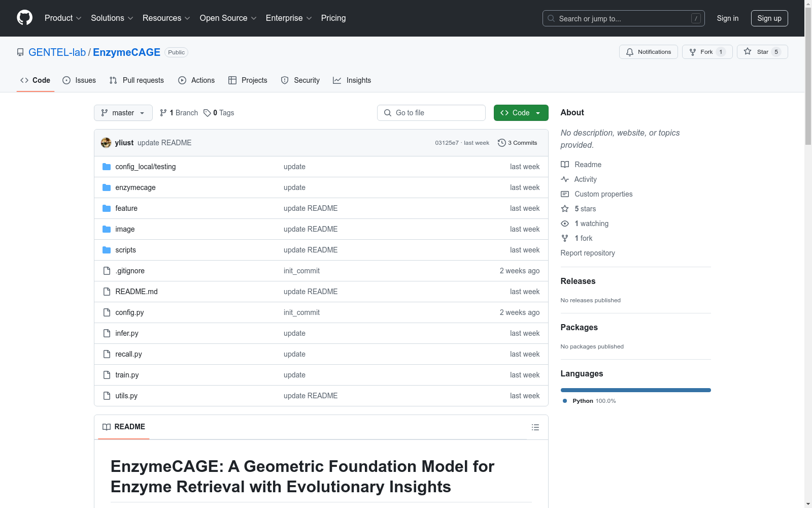This screenshot has height=508, width=812.
Task: Click the feature folder icon
Action: tap(107, 208)
